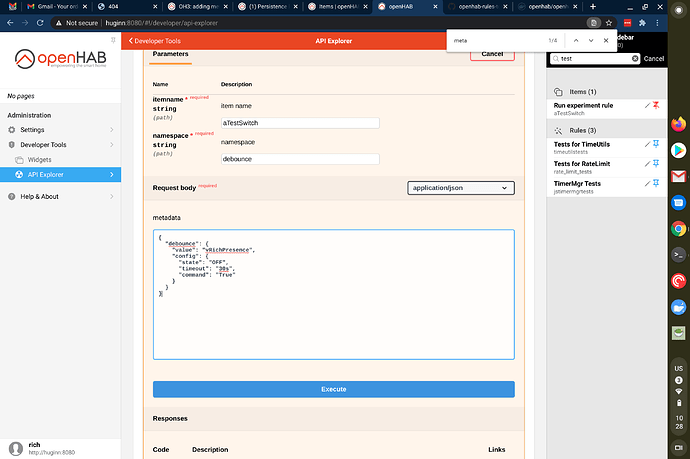Viewport: 690px width, 459px height.
Task: Close the find-in-page bar
Action: (x=606, y=40)
